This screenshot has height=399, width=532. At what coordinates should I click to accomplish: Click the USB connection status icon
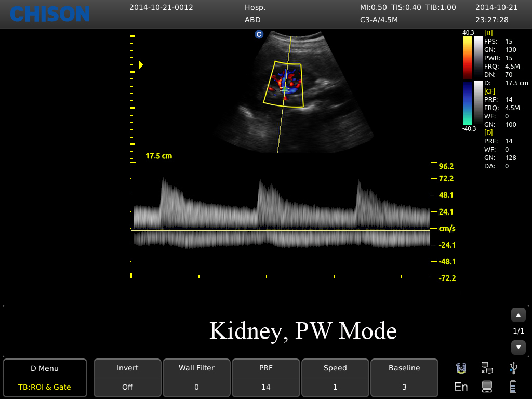(513, 368)
